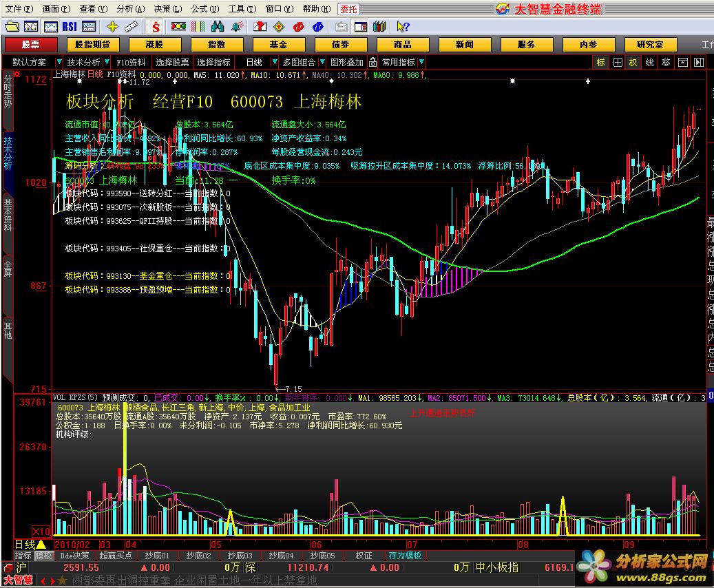714x588 pixels.
Task: Click the collapse panel arrow box icon
Action: pyautogui.click(x=682, y=63)
